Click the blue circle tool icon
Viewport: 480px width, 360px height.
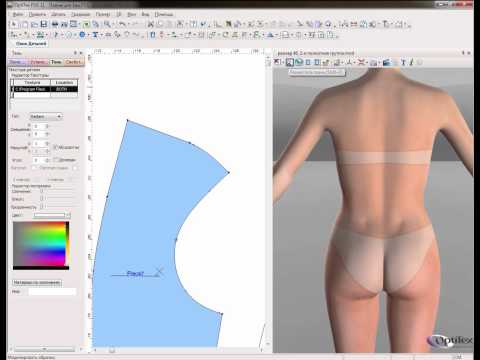coord(82,34)
